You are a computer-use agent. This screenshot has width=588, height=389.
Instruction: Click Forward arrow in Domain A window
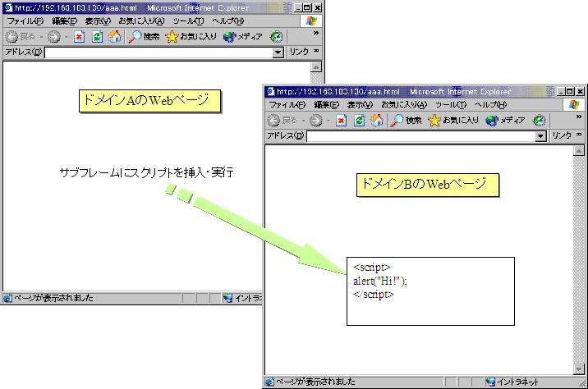pyautogui.click(x=54, y=36)
